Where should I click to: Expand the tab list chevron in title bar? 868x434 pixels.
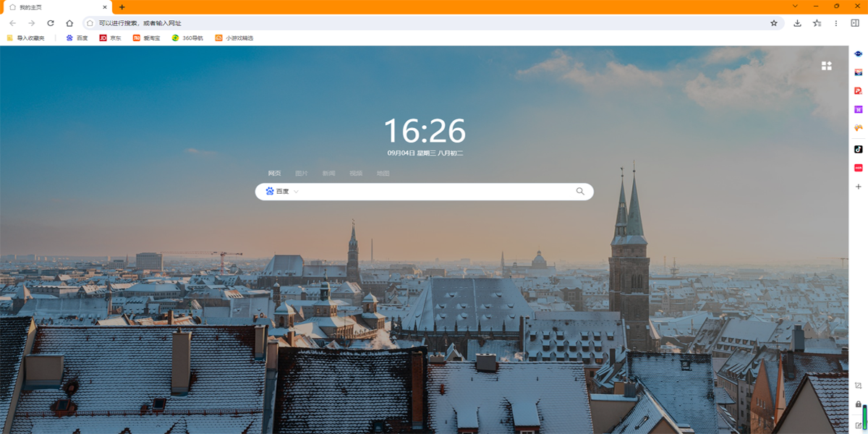coord(795,6)
